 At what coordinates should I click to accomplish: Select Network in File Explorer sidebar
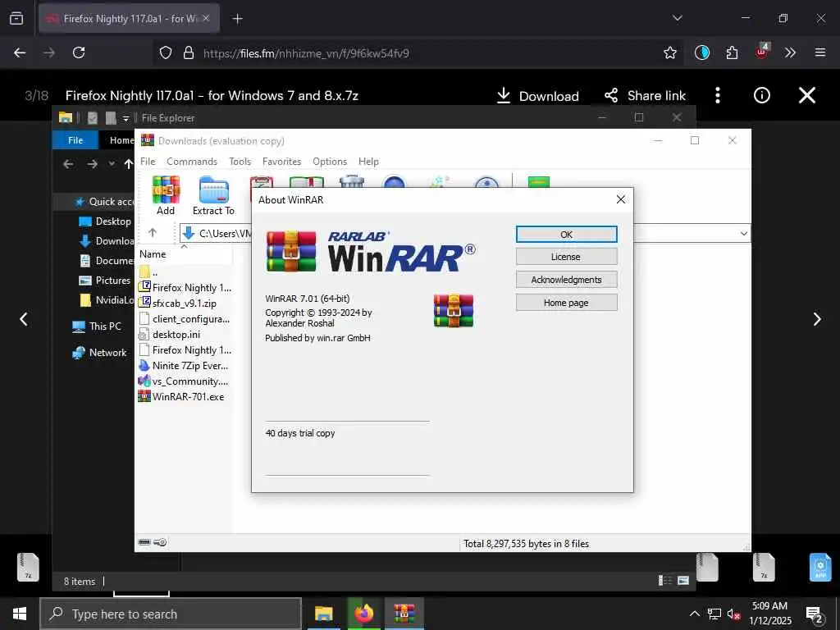point(99,353)
